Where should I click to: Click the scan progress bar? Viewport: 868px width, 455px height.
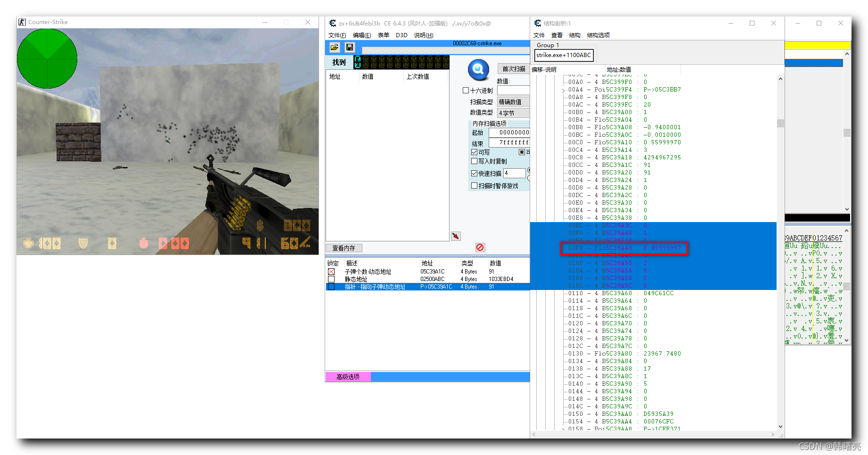pos(446,50)
